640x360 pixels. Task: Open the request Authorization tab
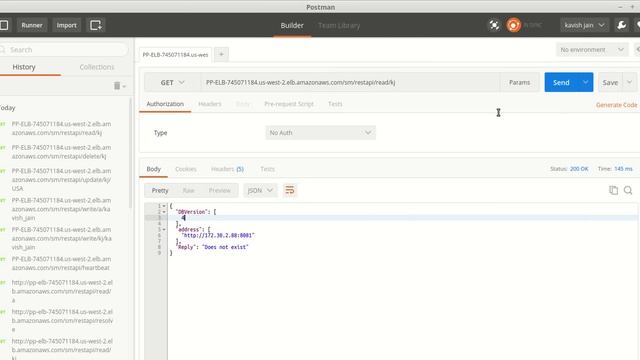tap(165, 104)
